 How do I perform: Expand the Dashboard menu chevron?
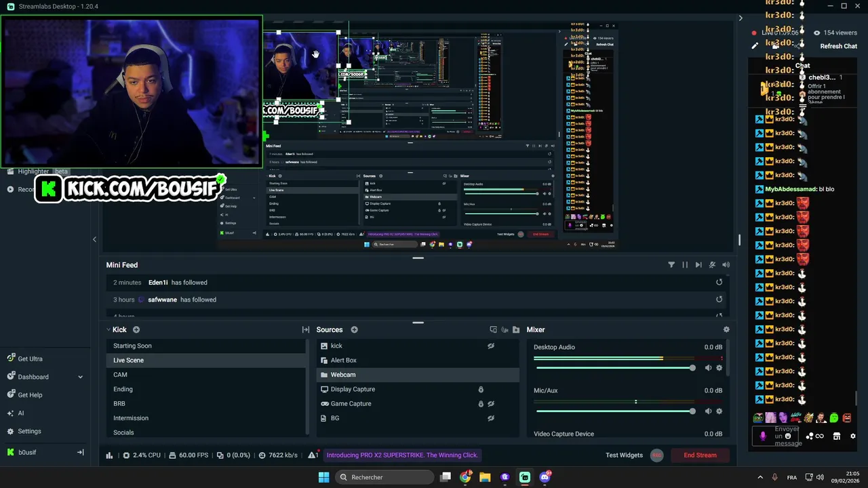[x=81, y=377]
